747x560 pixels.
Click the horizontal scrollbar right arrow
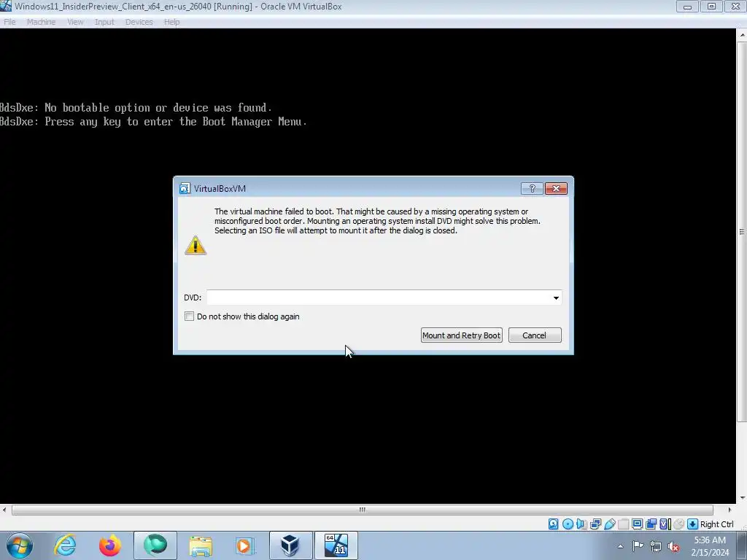click(729, 510)
